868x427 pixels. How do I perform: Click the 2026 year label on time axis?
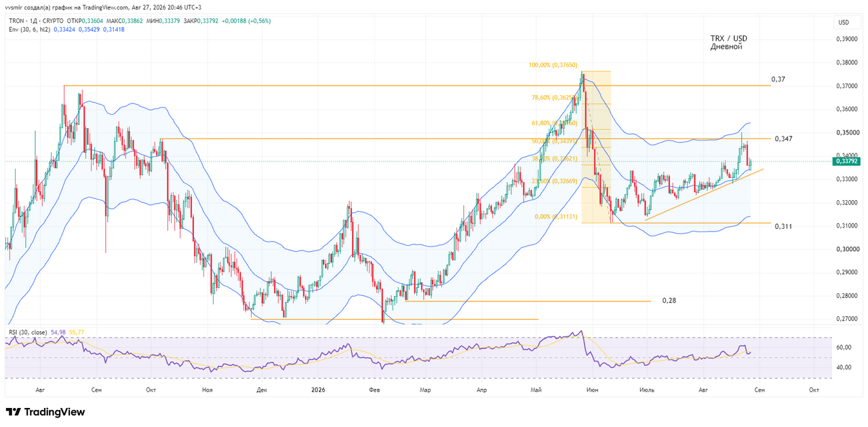(x=318, y=390)
